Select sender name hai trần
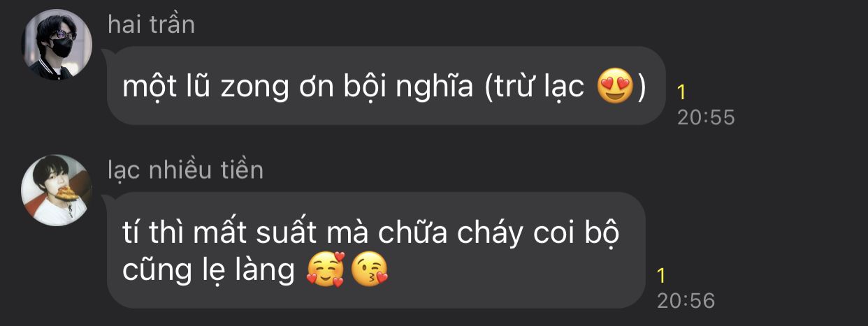The height and width of the screenshot is (326, 868). pyautogui.click(x=151, y=24)
